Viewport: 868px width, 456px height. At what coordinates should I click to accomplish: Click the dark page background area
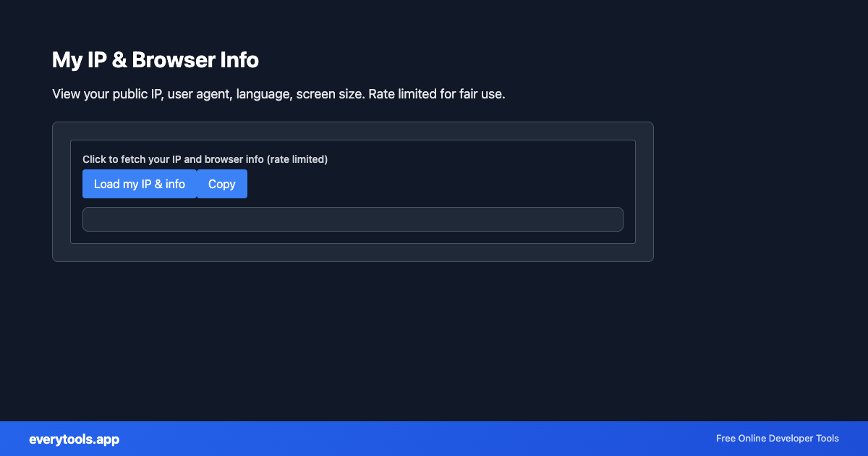tap(434, 340)
